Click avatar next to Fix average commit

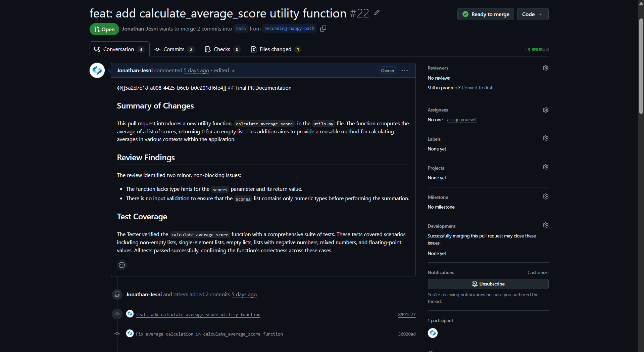click(130, 334)
